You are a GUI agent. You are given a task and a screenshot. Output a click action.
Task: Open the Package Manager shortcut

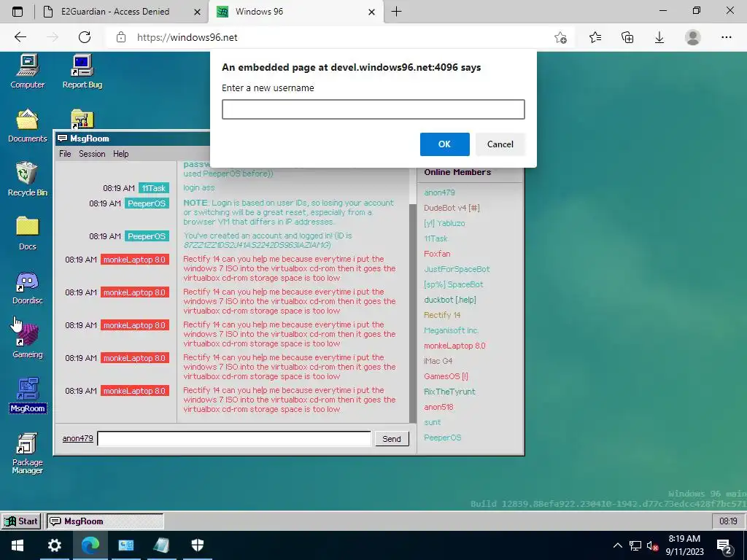pyautogui.click(x=27, y=454)
